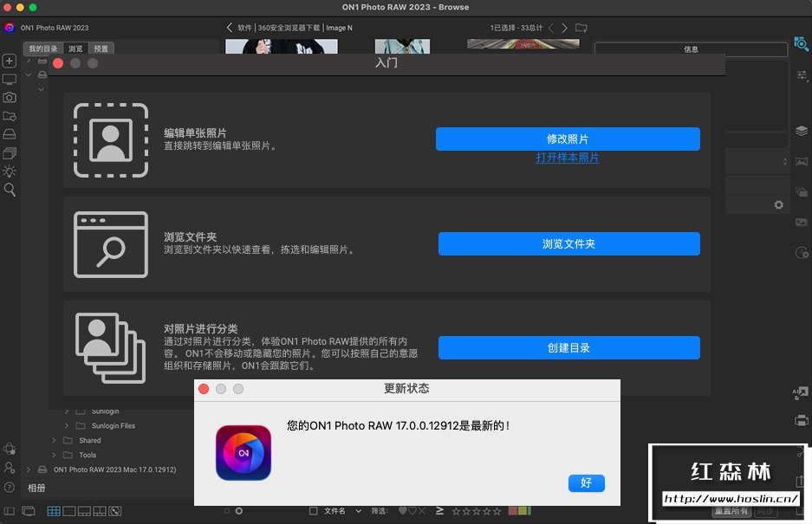Expand the Sunlogin Files folder

click(66, 425)
